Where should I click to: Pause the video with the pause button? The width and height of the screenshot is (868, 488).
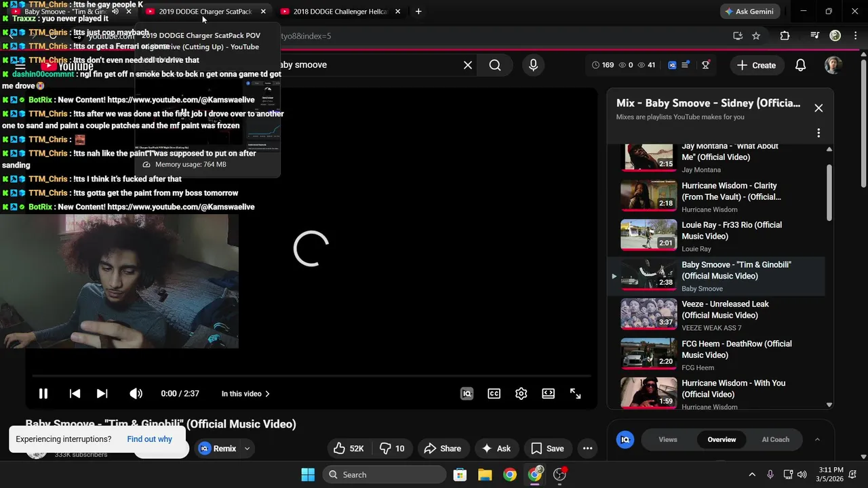point(43,394)
